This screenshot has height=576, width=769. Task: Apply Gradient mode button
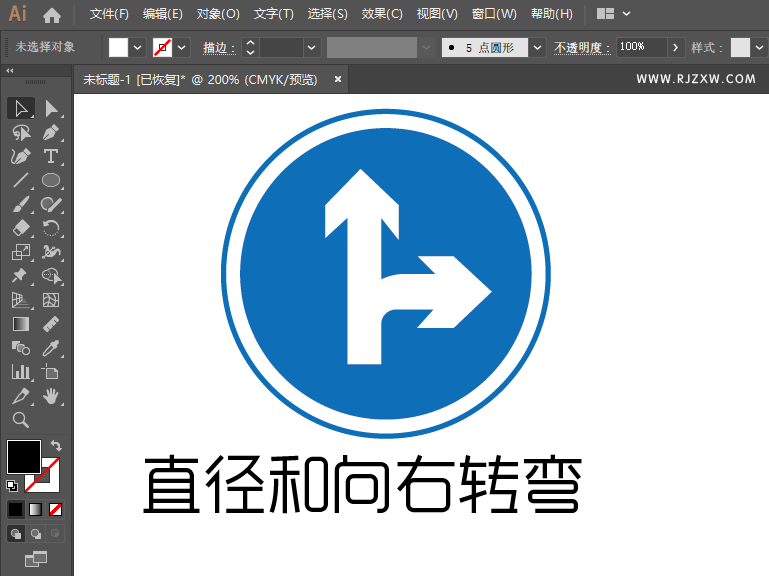tap(35, 509)
